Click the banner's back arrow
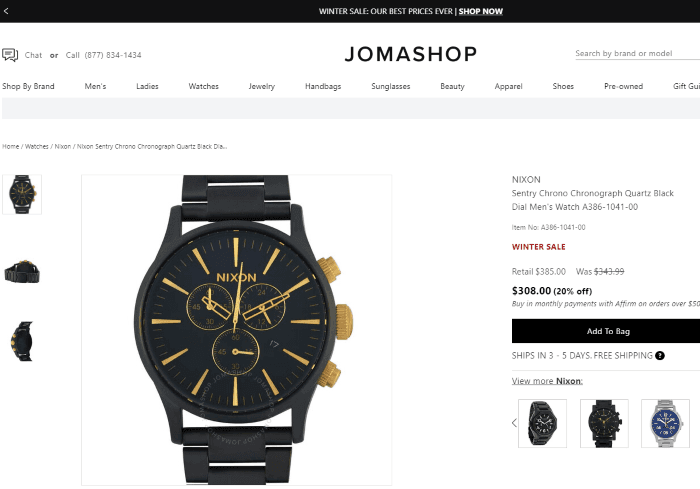 [x=6, y=11]
